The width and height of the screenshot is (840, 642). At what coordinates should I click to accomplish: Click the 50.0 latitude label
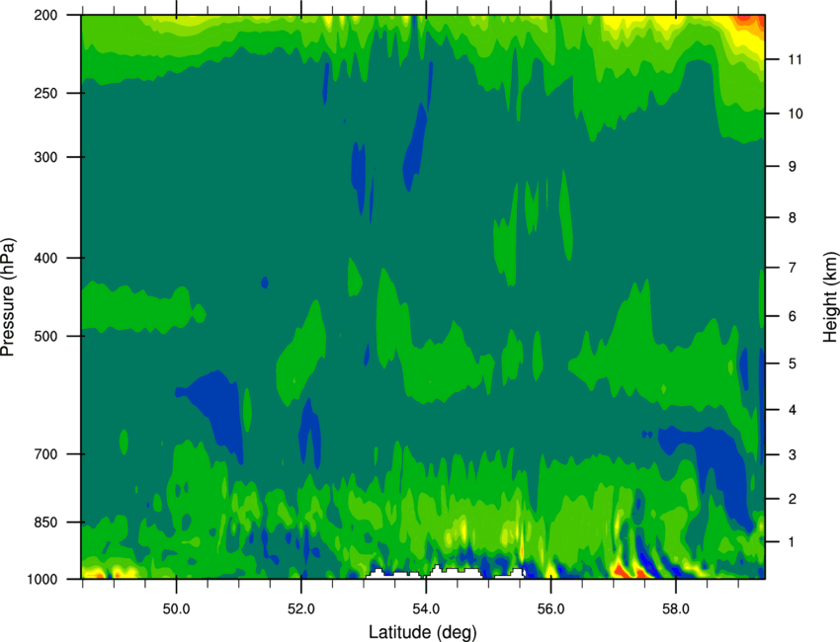176,609
